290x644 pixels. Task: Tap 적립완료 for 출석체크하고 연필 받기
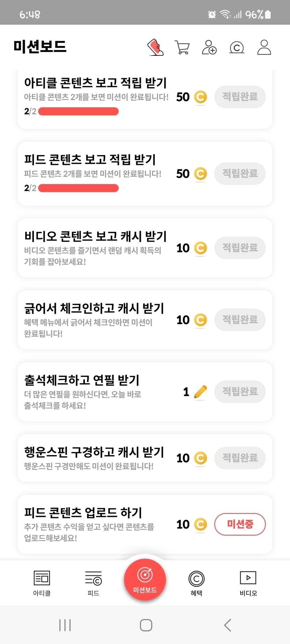(x=240, y=391)
